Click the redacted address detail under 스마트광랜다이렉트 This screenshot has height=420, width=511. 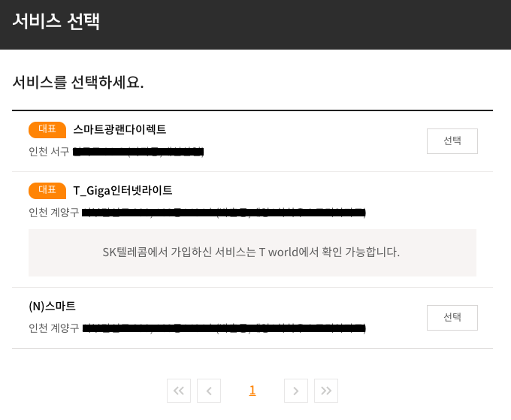click(x=139, y=153)
